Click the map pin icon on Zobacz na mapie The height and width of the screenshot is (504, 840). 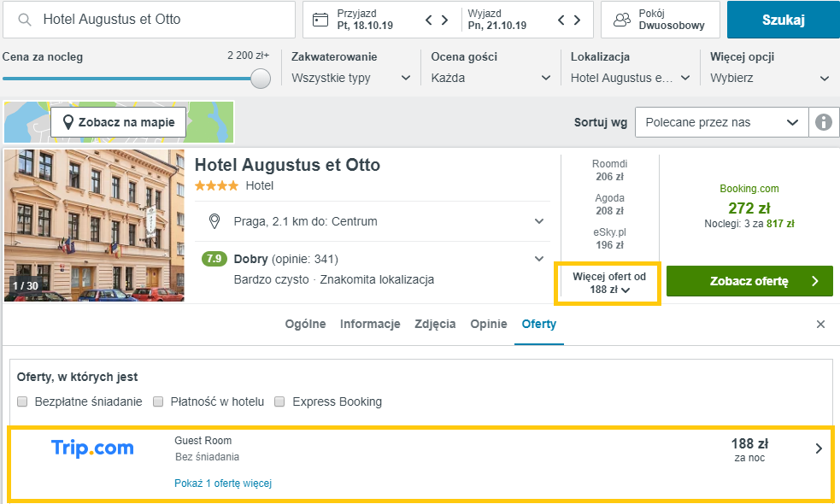(68, 122)
